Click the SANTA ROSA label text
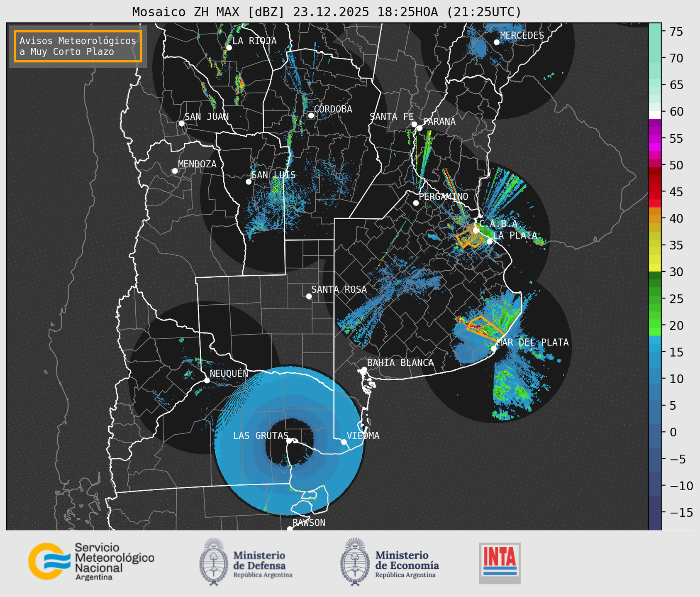This screenshot has width=700, height=597. (x=339, y=289)
